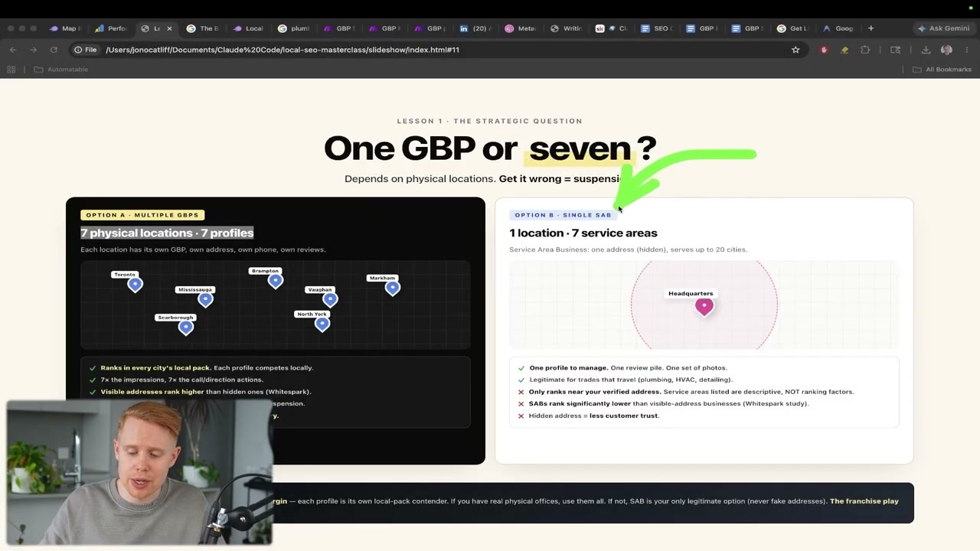The image size is (980, 551).
Task: Click 'Each location has its own GBP' subtitle
Action: (x=203, y=249)
